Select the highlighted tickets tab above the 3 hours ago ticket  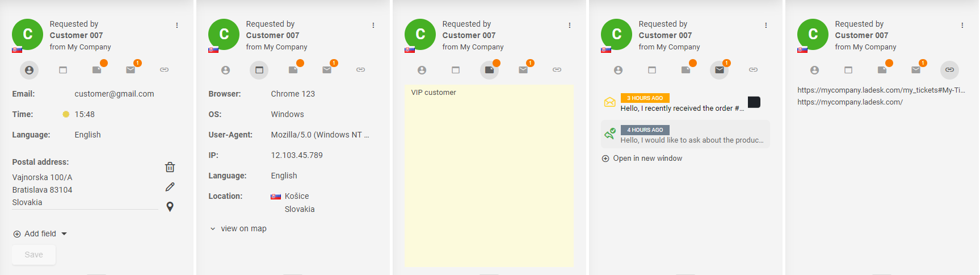[719, 70]
